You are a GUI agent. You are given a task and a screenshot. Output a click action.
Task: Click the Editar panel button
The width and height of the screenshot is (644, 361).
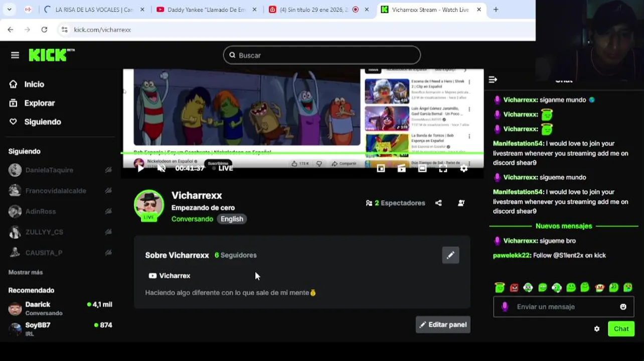pos(443,324)
